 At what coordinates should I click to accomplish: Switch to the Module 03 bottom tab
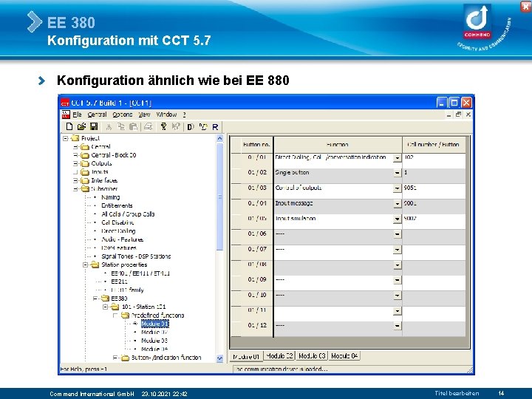coord(312,356)
